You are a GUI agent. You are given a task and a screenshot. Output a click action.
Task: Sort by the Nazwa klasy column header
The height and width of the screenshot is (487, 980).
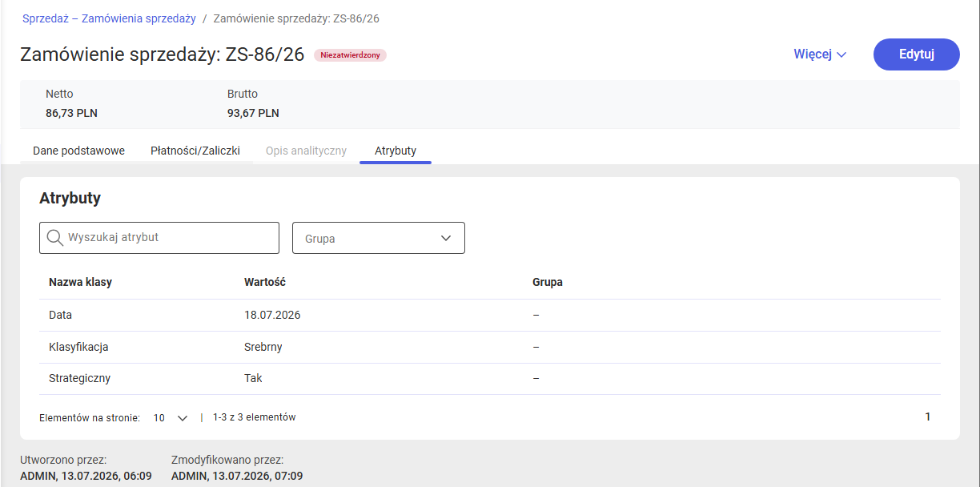click(80, 282)
